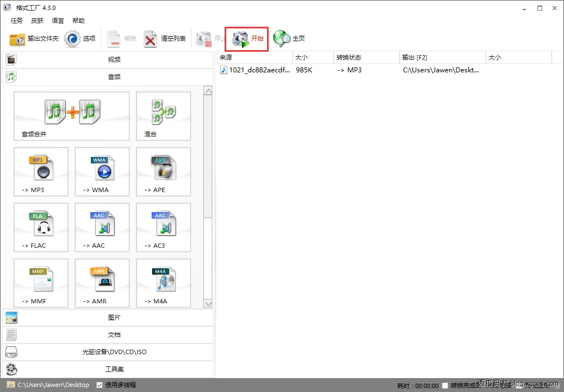Expand the 工具集 utilities category
Viewport: 564px width, 392px height.
(108, 369)
